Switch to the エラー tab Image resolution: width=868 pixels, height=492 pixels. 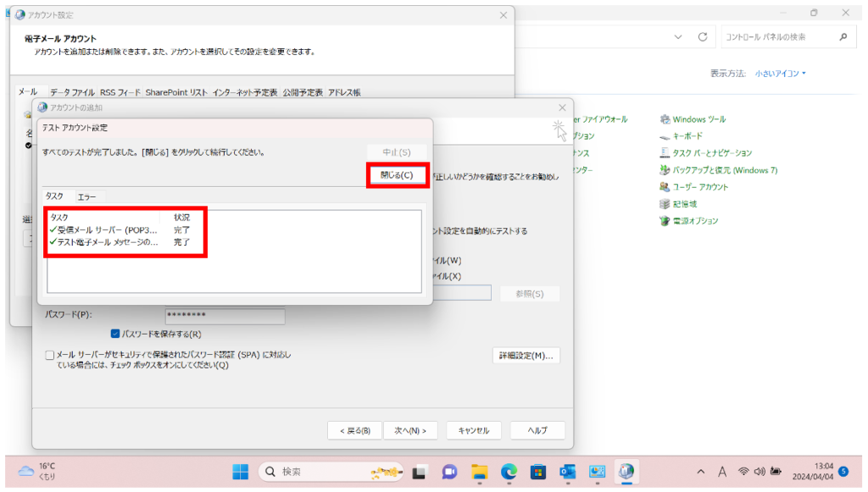point(86,196)
